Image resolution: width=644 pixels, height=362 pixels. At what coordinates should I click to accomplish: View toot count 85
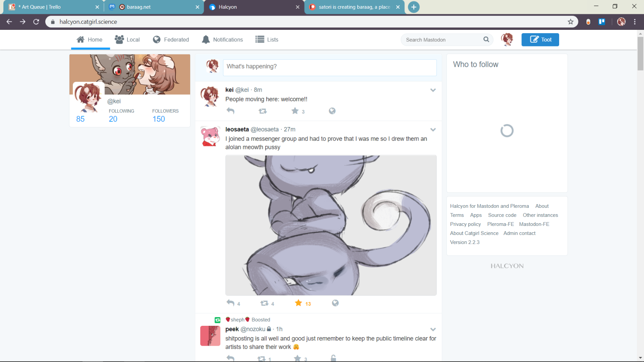coord(80,119)
